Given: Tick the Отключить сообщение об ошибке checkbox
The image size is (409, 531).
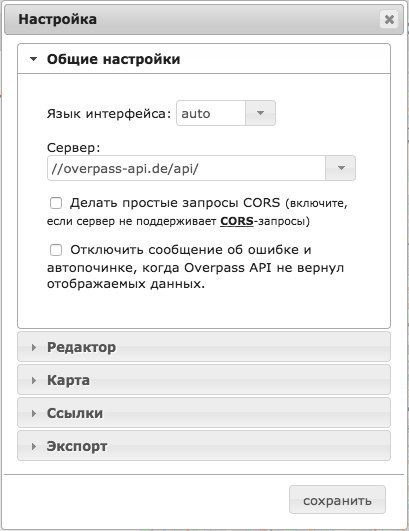Looking at the screenshot, I should (x=56, y=250).
